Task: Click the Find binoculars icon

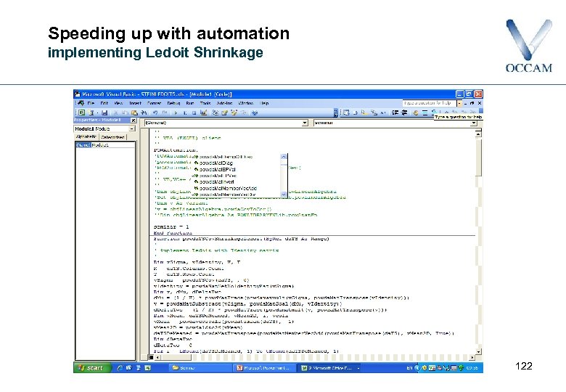Action: coord(143,113)
